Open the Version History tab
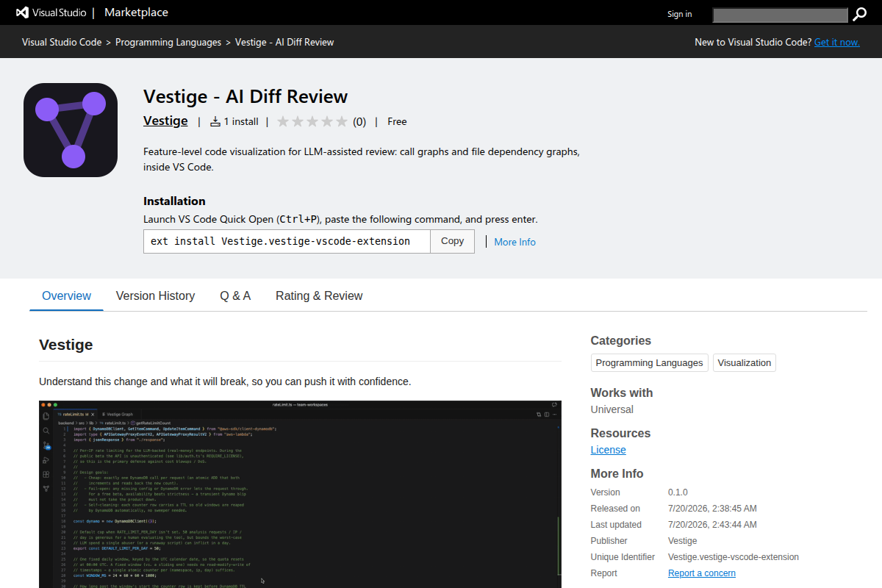The width and height of the screenshot is (882, 588). coord(155,295)
